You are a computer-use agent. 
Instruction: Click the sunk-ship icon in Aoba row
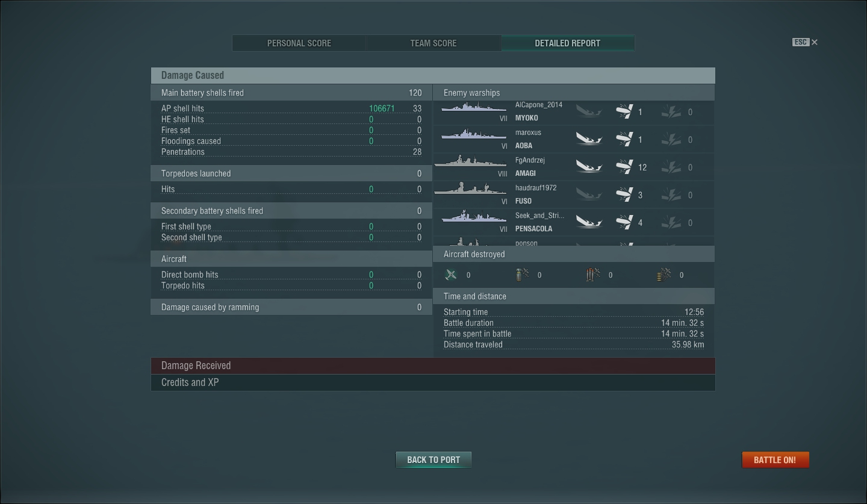588,139
